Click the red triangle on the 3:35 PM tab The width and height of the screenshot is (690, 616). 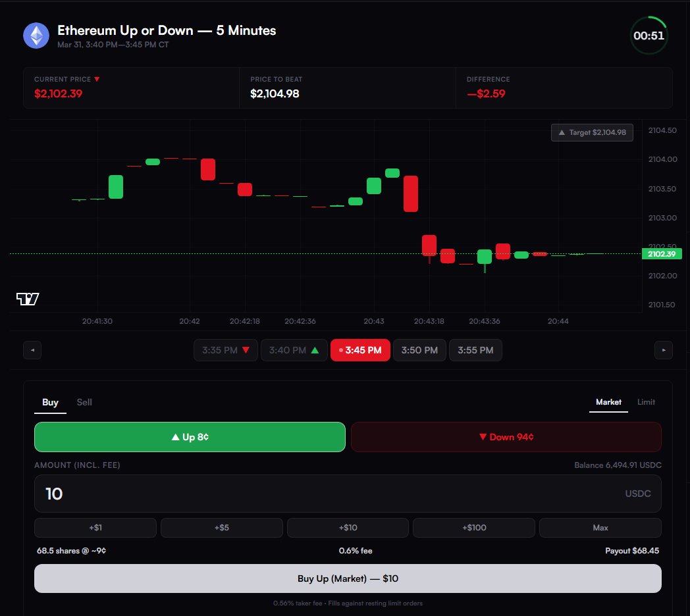pos(244,350)
